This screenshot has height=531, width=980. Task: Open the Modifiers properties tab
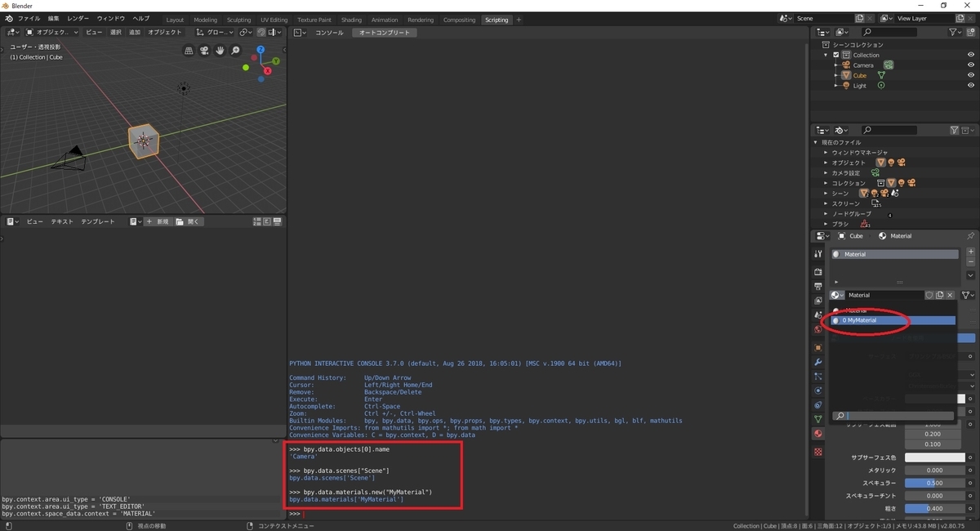[x=818, y=362]
